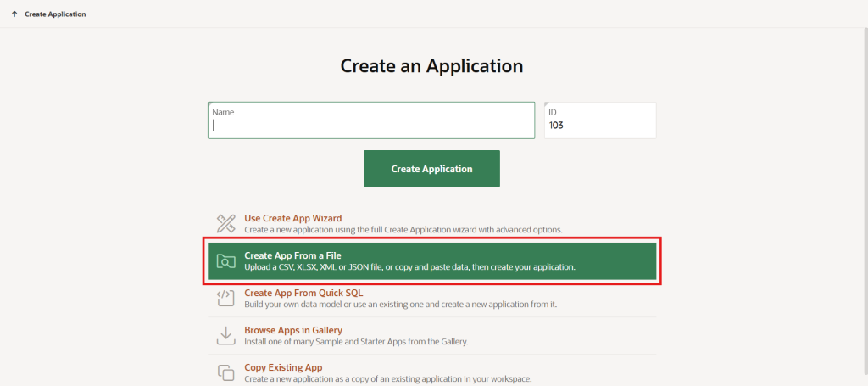The height and width of the screenshot is (386, 868).
Task: Click the Create App Wizard pencil-ruler icon
Action: [225, 223]
